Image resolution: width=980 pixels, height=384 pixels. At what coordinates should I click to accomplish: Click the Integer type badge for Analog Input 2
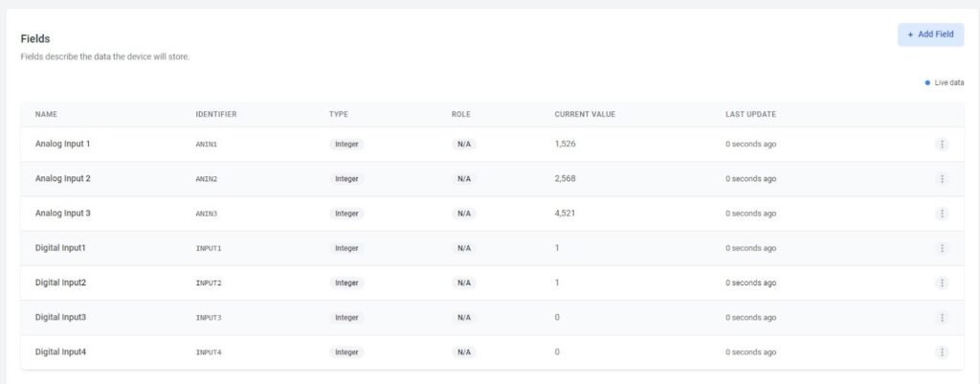point(346,179)
